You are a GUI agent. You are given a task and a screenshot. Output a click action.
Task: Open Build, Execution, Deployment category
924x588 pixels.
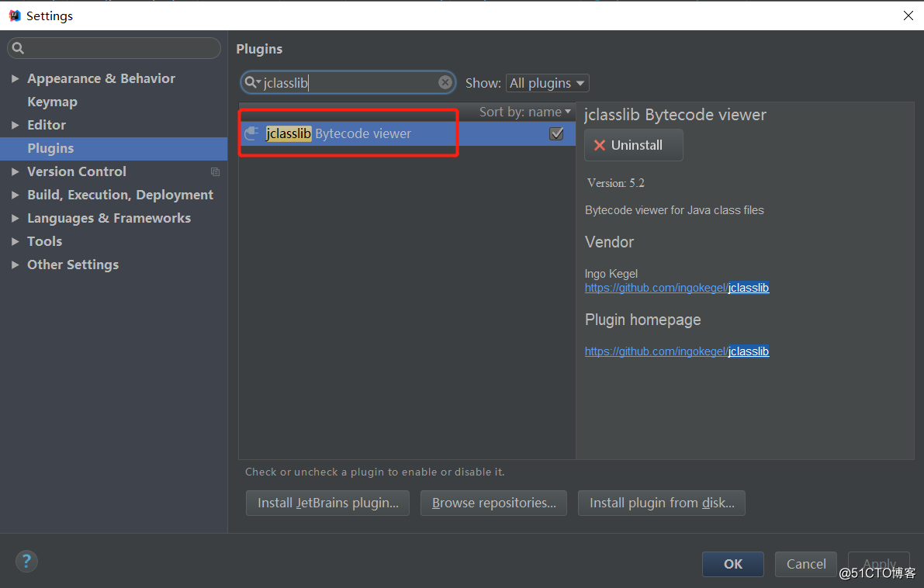[120, 195]
